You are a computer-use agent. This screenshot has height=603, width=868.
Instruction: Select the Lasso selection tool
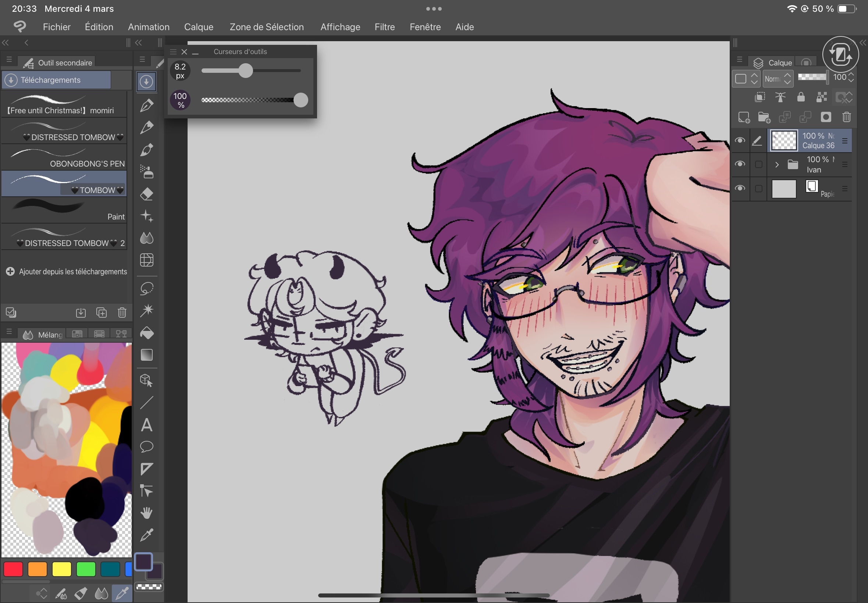click(147, 289)
